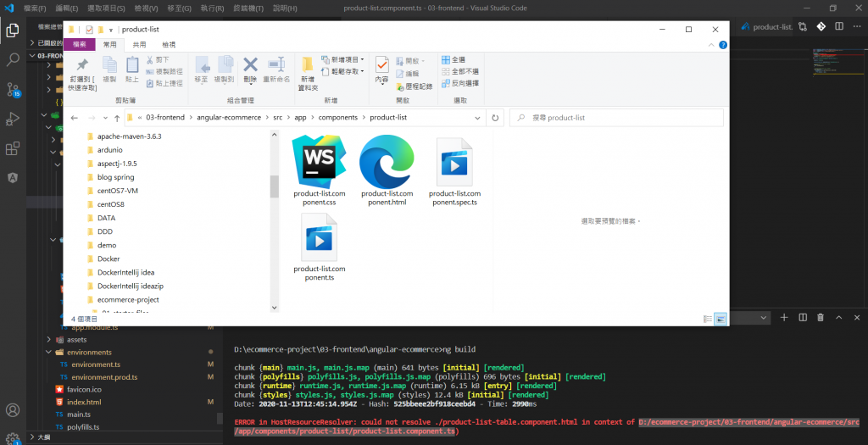
Task: Select product-list.component.css WebStorm file
Action: pos(320,171)
